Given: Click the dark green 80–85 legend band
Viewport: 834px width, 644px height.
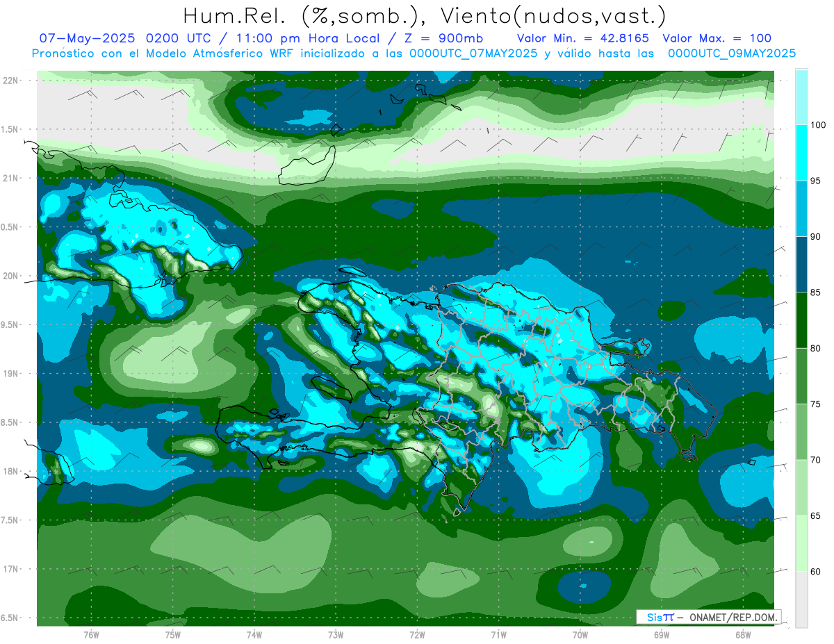Looking at the screenshot, I should 801,320.
